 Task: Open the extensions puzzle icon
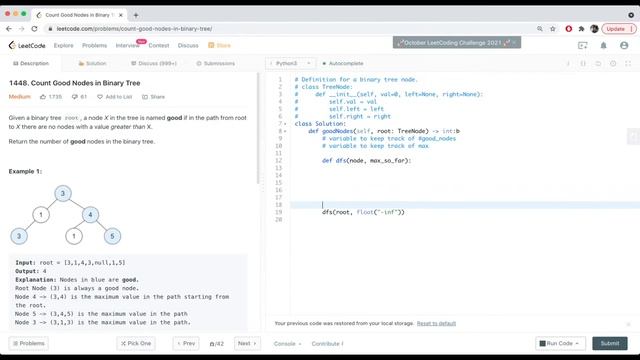click(x=581, y=29)
